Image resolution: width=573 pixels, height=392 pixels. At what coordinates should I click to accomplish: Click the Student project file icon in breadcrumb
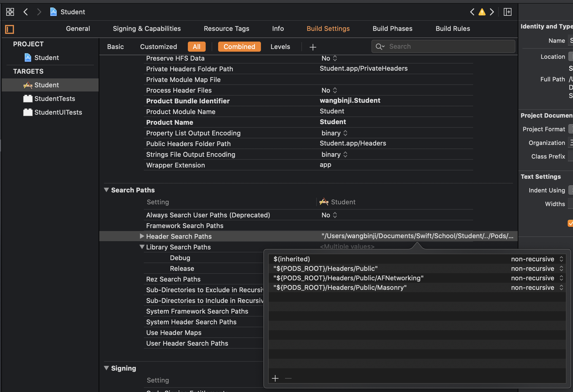tap(53, 12)
